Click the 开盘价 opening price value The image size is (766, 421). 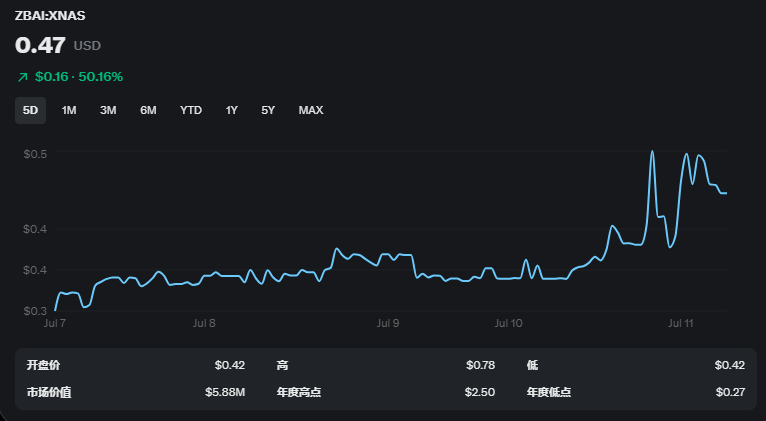(230, 365)
